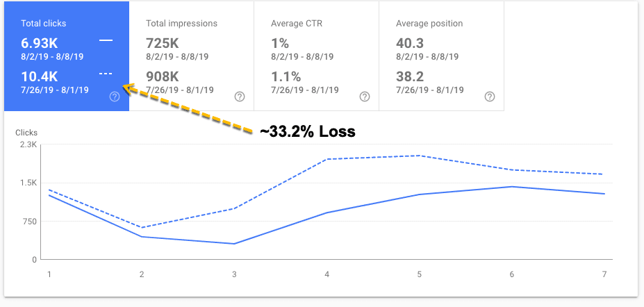Click dashed line peak at day 5
644x307 pixels.
pos(420,156)
